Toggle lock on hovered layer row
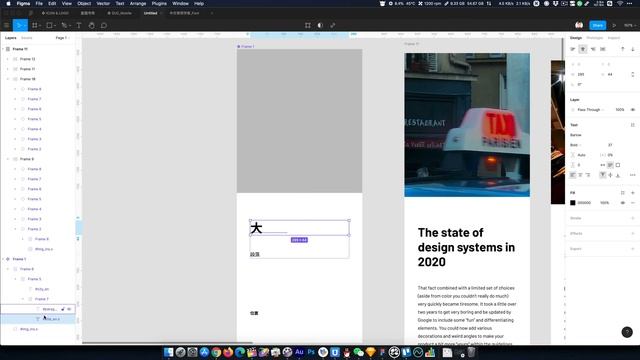 click(63, 309)
